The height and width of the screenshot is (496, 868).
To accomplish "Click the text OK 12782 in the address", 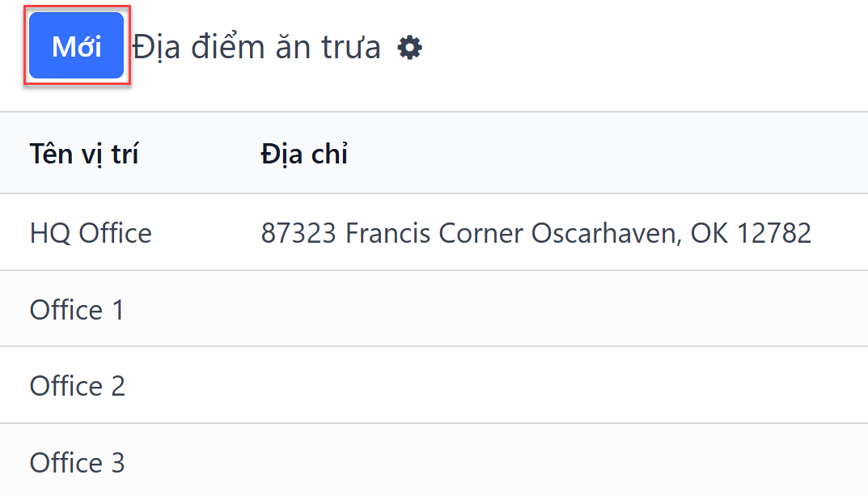I will point(751,233).
